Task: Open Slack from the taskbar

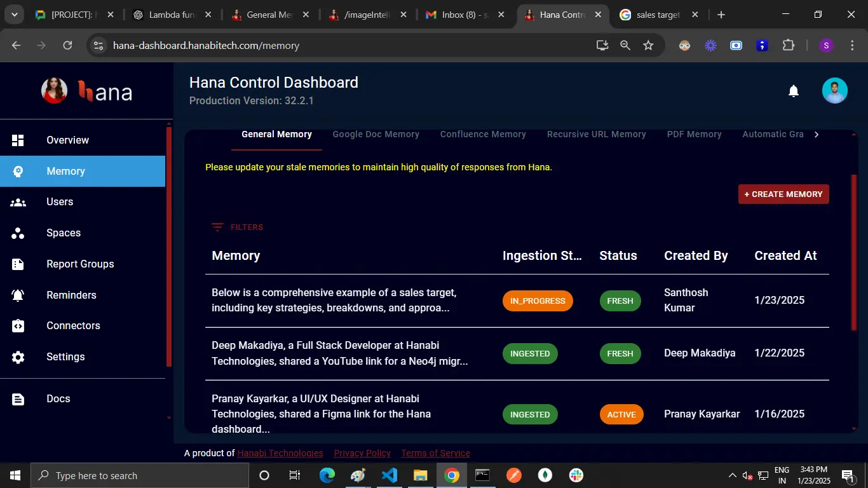Action: click(x=576, y=475)
